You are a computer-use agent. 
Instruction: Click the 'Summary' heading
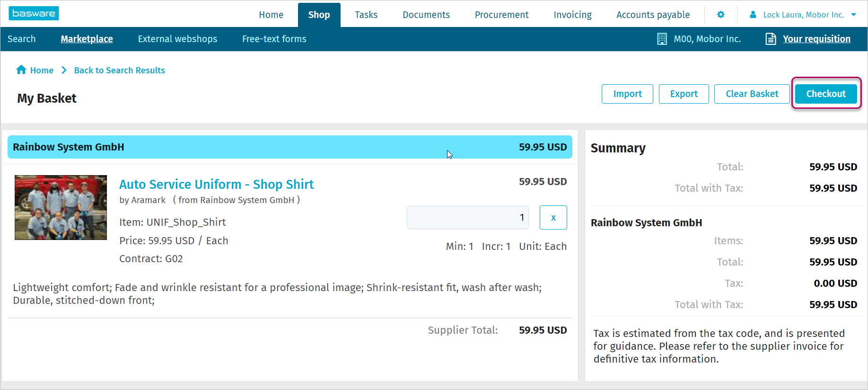[618, 148]
